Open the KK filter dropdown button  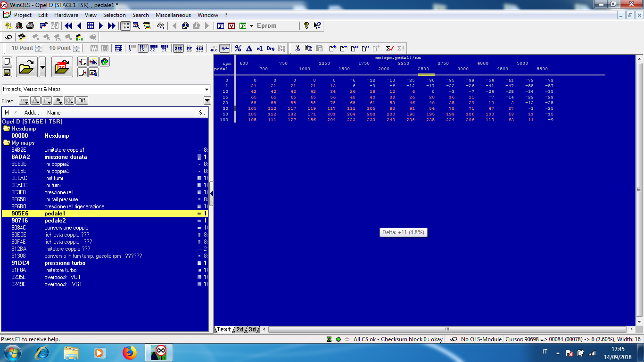[x=69, y=100]
